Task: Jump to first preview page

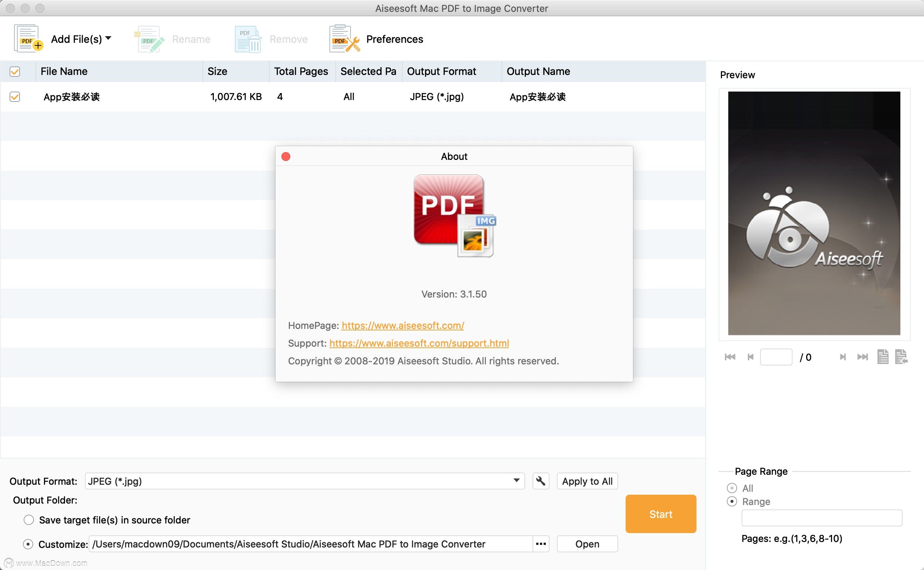Action: pyautogui.click(x=730, y=357)
